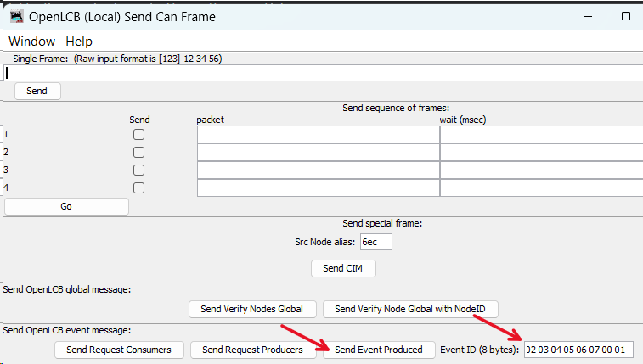This screenshot has height=364, width=643.
Task: Click the 'Src Node alias:' label
Action: 324,242
